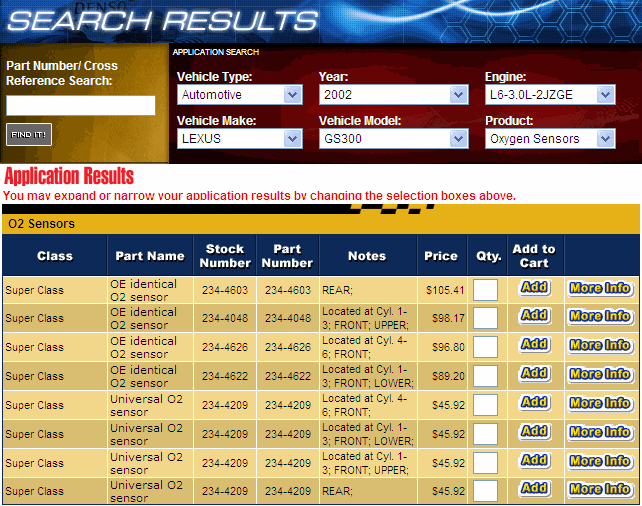Add the $89.20 sensor 234-4622 to cart
This screenshot has height=506, width=642.
click(x=534, y=374)
